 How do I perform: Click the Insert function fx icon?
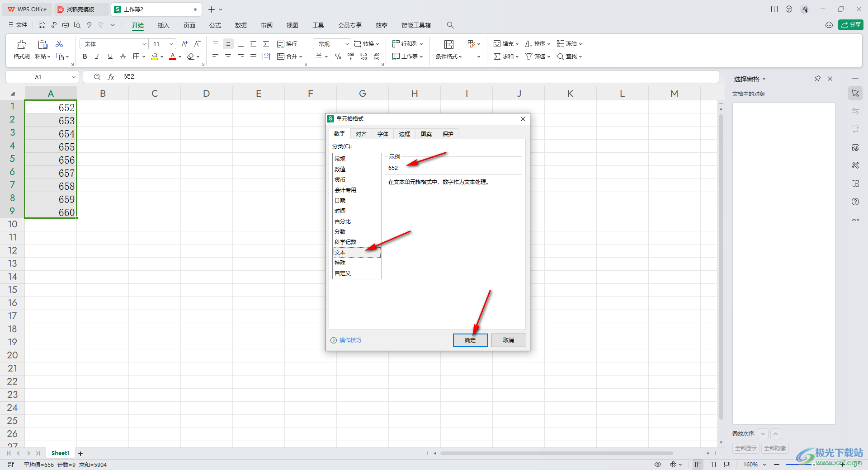tap(111, 77)
